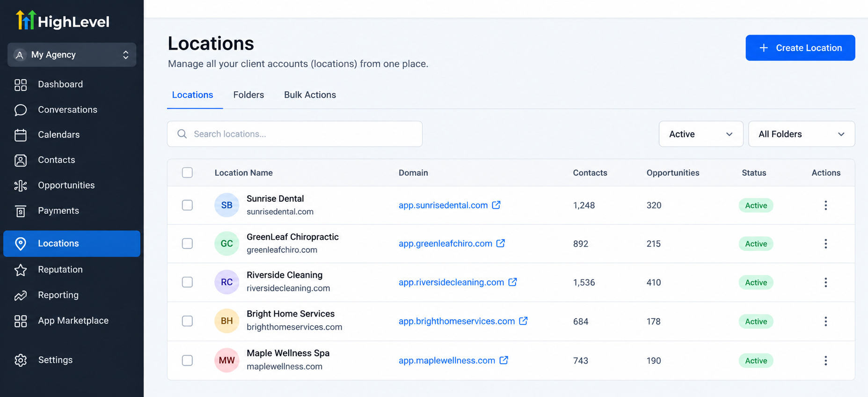
Task: Open the Reporting trend chart icon
Action: 21,295
